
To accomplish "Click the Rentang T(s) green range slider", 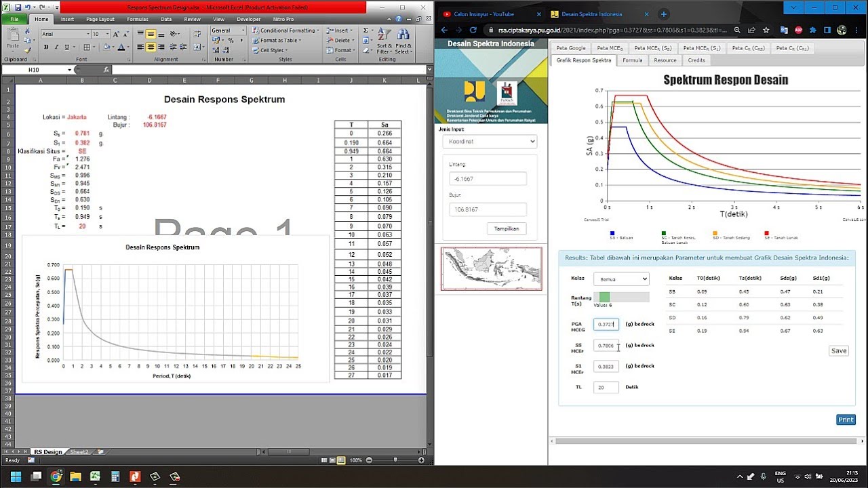I will pyautogui.click(x=605, y=297).
